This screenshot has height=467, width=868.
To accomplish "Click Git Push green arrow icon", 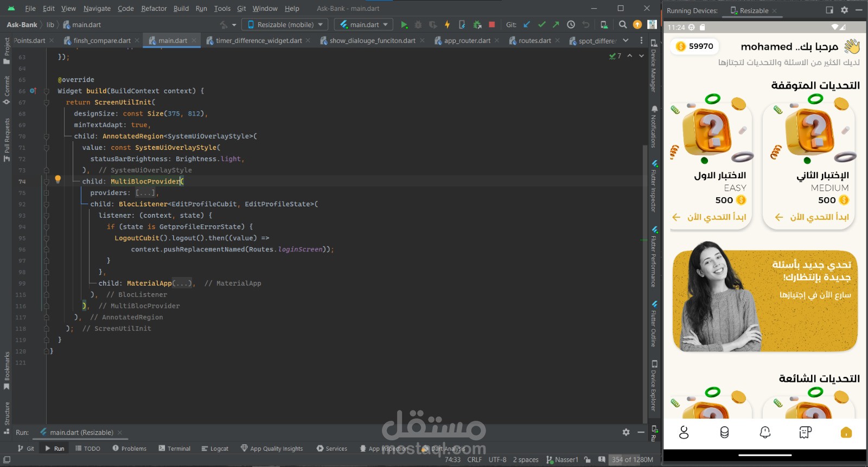I will point(556,24).
